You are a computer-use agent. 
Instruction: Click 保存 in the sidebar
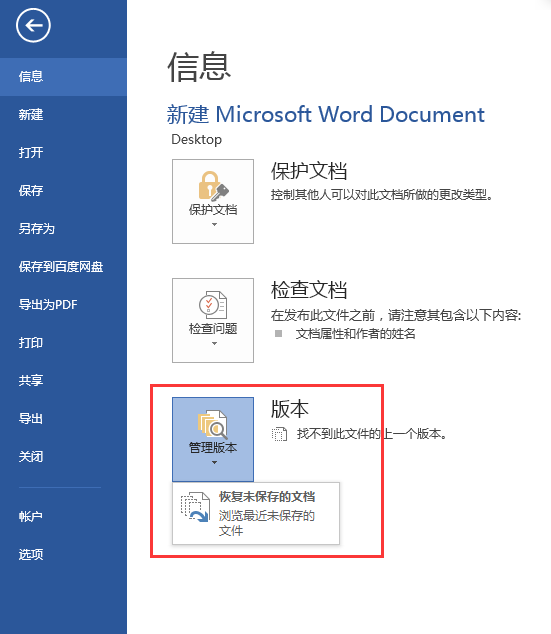pos(63,190)
